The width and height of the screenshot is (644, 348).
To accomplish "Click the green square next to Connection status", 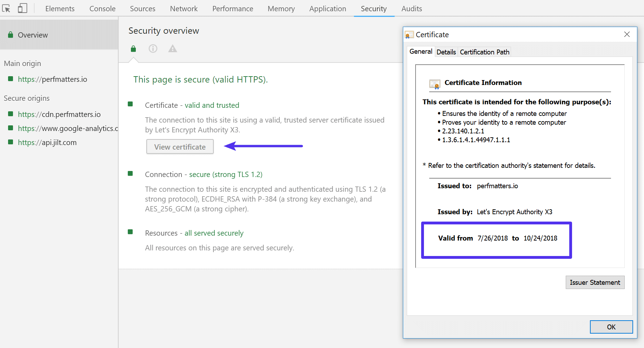I will (130, 173).
